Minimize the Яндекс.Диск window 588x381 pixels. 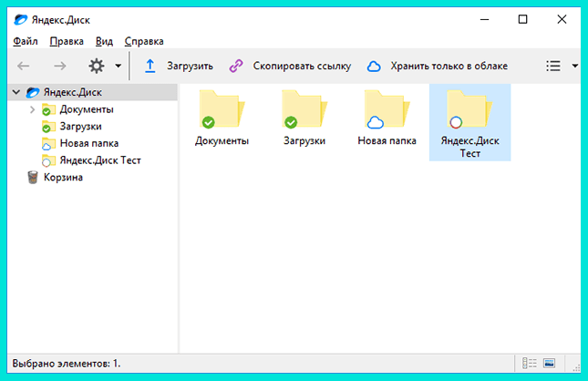pos(484,19)
